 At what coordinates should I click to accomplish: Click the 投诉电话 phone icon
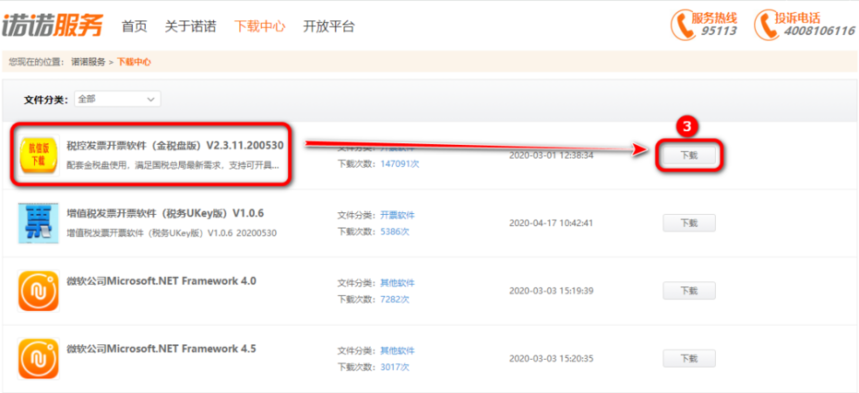pyautogui.click(x=766, y=25)
